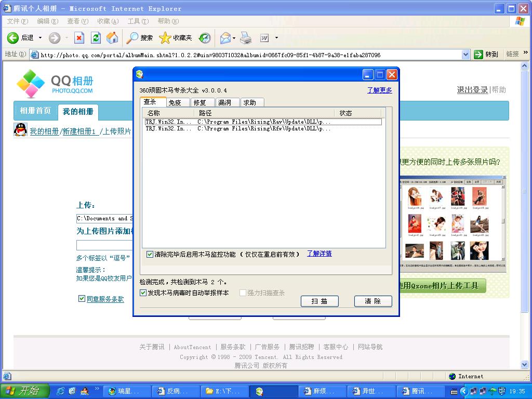Open the Windows 开始 Start button
Viewport: 532px width, 399px height.
[x=24, y=391]
